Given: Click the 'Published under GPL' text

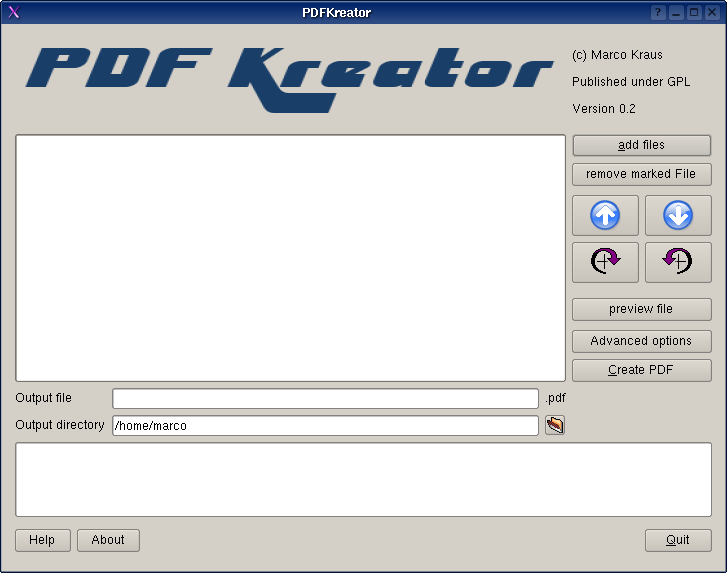Looking at the screenshot, I should coord(631,82).
